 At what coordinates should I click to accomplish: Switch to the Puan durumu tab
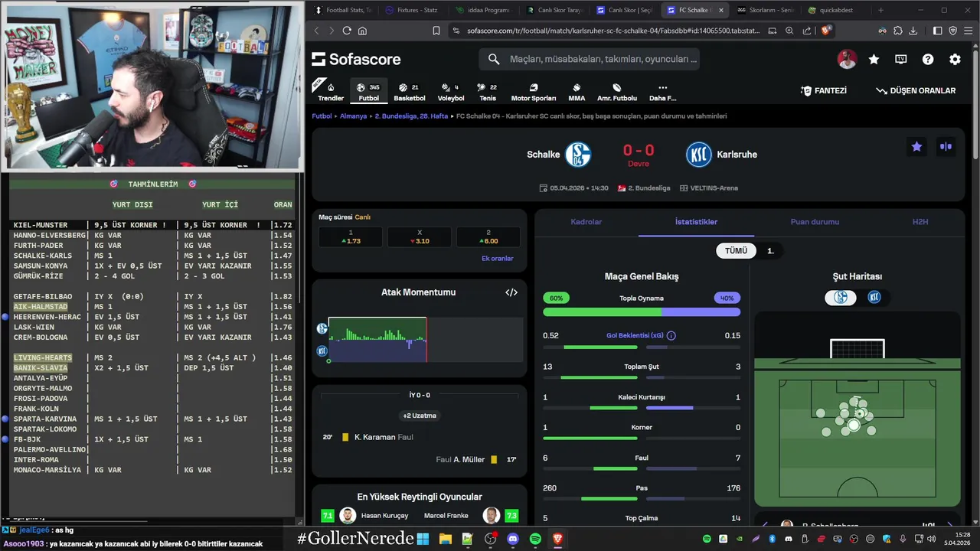[x=815, y=222]
